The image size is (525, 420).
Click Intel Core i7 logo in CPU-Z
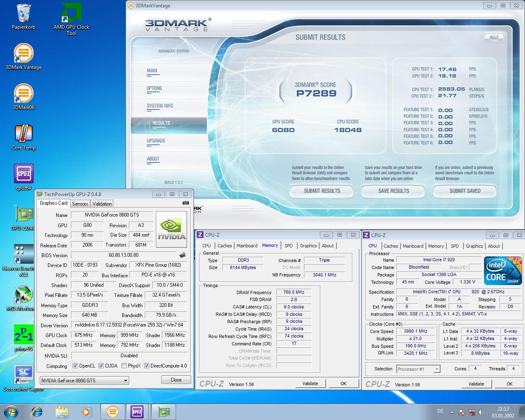[503, 271]
